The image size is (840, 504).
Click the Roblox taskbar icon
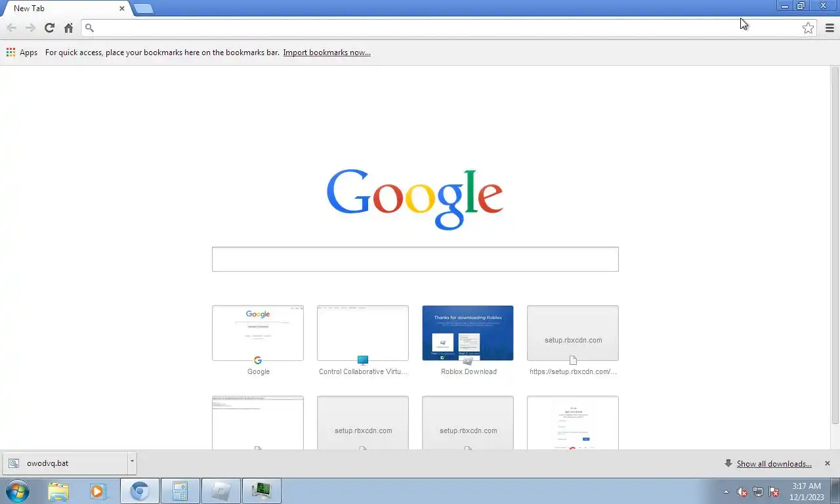[x=221, y=491]
